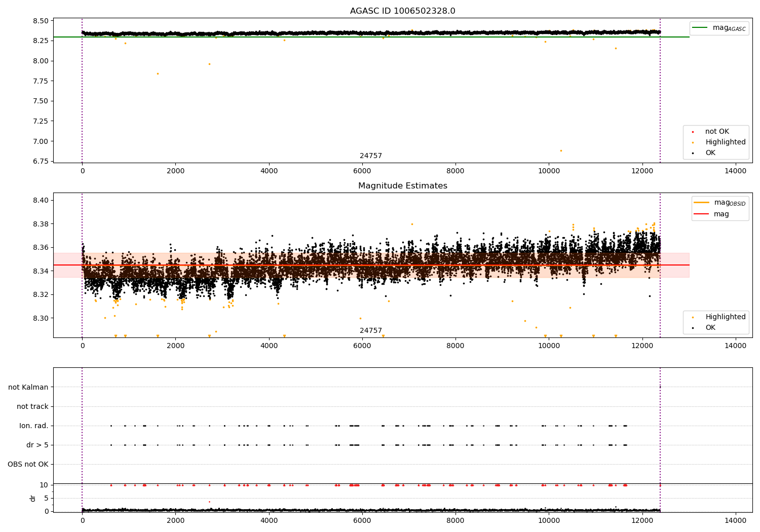760x532 pixels.
Task: Click the 'dr > 5' axis label
Action: pos(37,445)
